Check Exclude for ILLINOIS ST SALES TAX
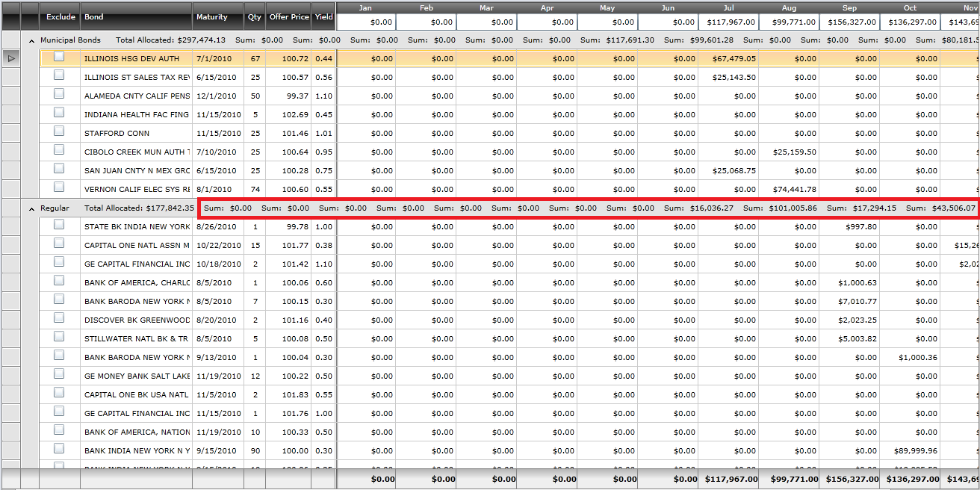Screen dimensions: 980x490 (x=59, y=75)
